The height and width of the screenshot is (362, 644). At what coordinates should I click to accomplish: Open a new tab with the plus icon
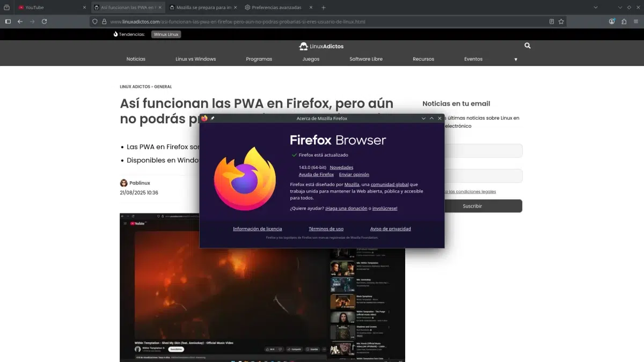tap(323, 8)
